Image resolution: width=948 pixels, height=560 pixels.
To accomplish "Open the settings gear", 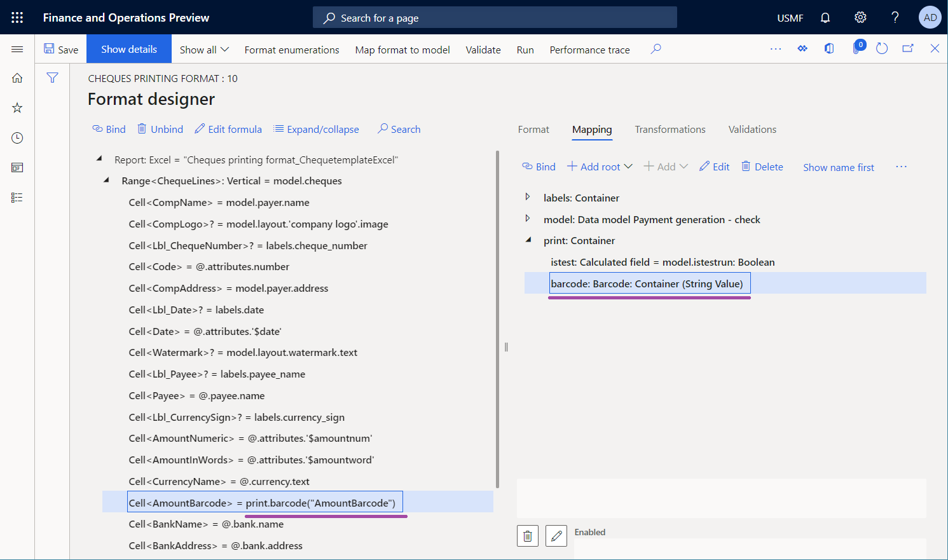I will (860, 17).
